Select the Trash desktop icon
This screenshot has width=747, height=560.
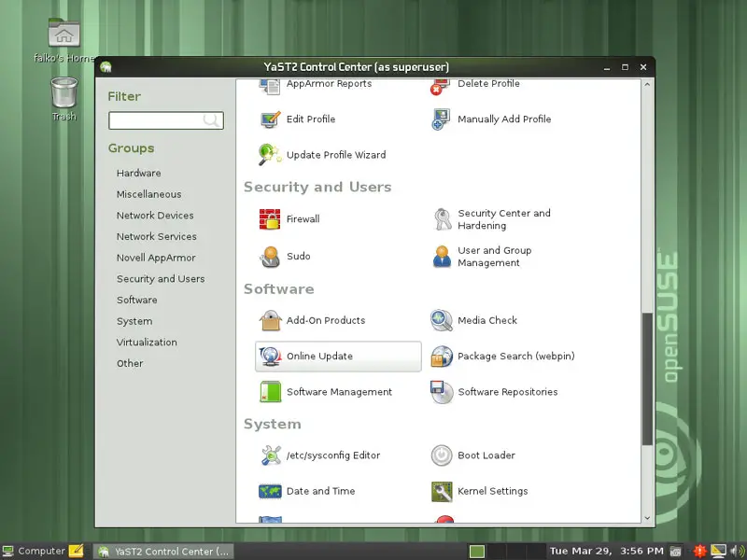coord(63,92)
